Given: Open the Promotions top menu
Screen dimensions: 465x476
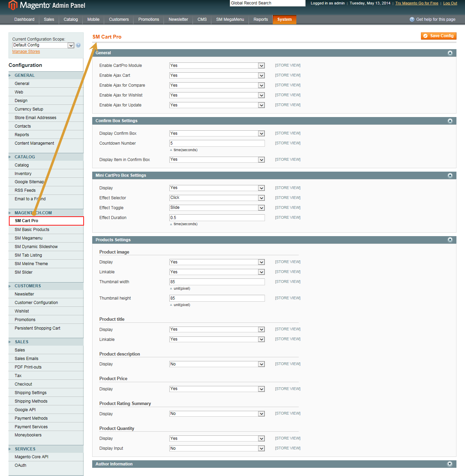Looking at the screenshot, I should click(149, 19).
